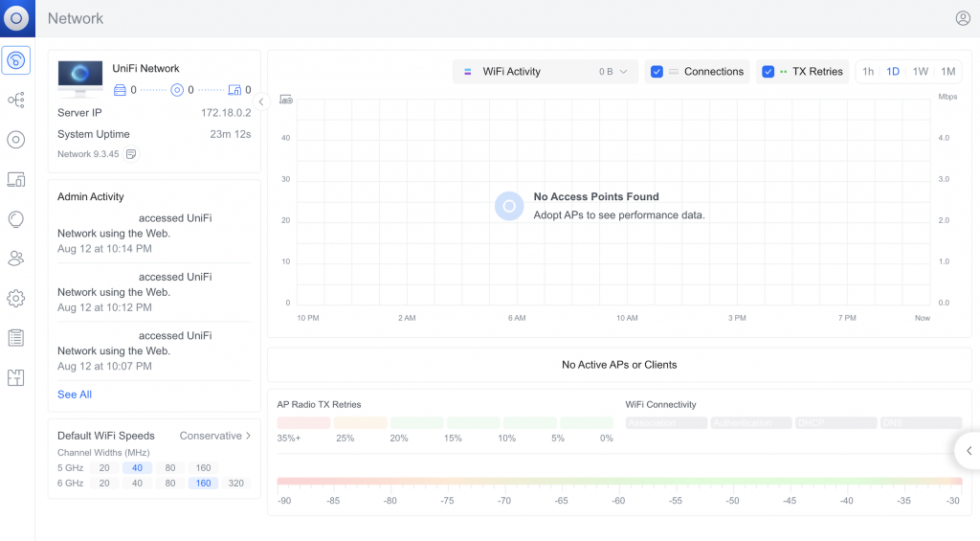Click the user account profile icon
The image size is (980, 541).
pos(963,18)
